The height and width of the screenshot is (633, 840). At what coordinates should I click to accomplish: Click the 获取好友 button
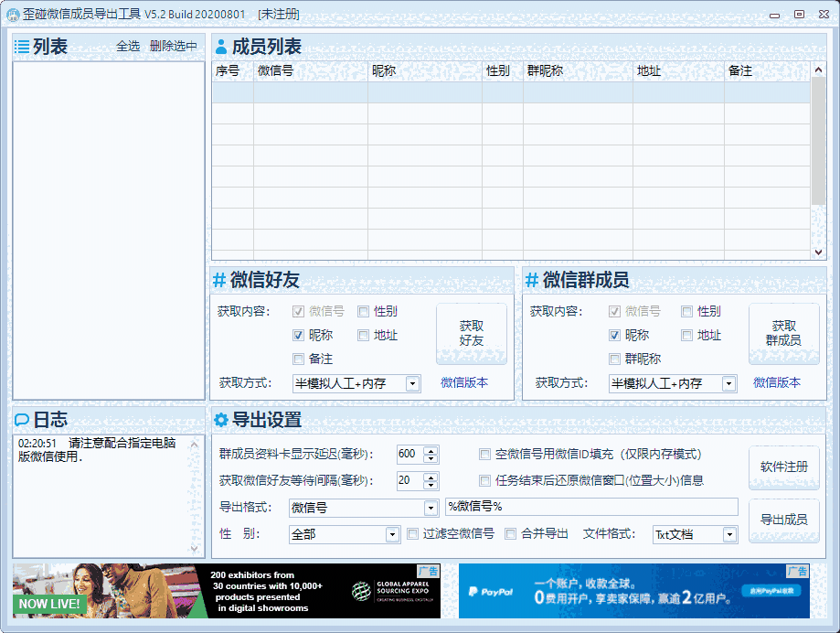(472, 333)
